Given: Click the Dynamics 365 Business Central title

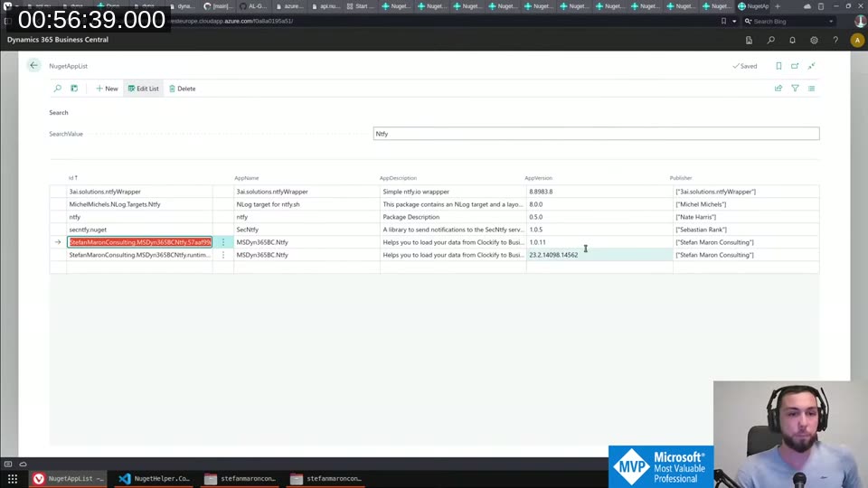Looking at the screenshot, I should coord(58,40).
